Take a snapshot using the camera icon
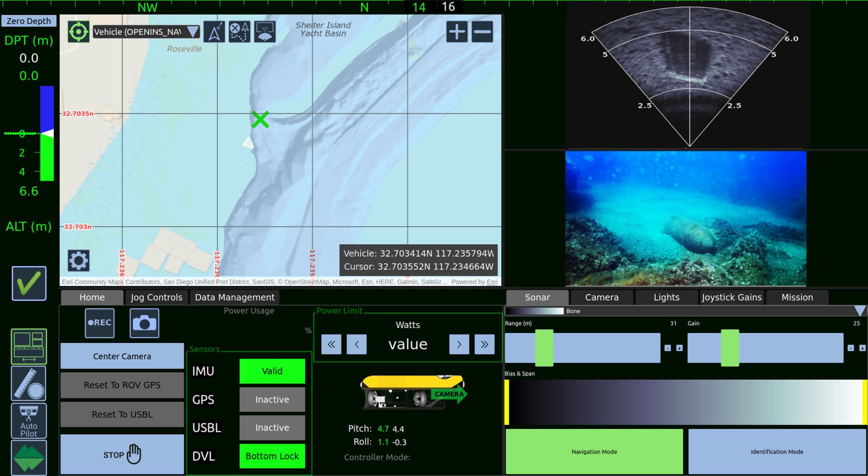The height and width of the screenshot is (476, 868). [144, 323]
